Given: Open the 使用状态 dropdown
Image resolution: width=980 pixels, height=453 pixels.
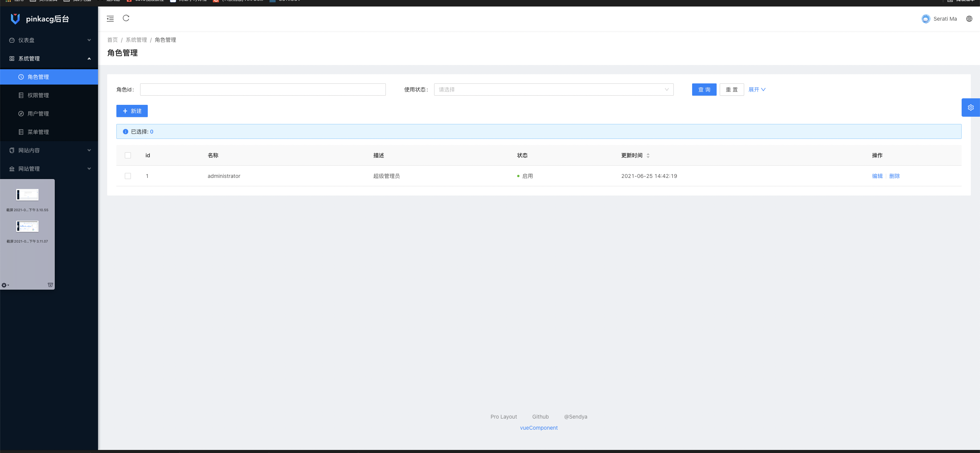Looking at the screenshot, I should 554,90.
